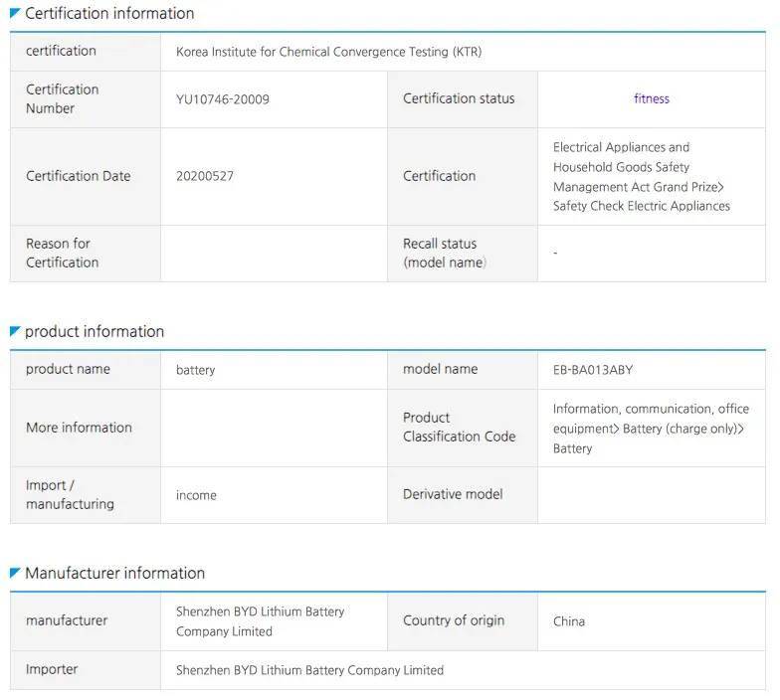Click the model name EB-BA013ABY
Viewport: 780px width, 700px height.
pyautogui.click(x=593, y=370)
